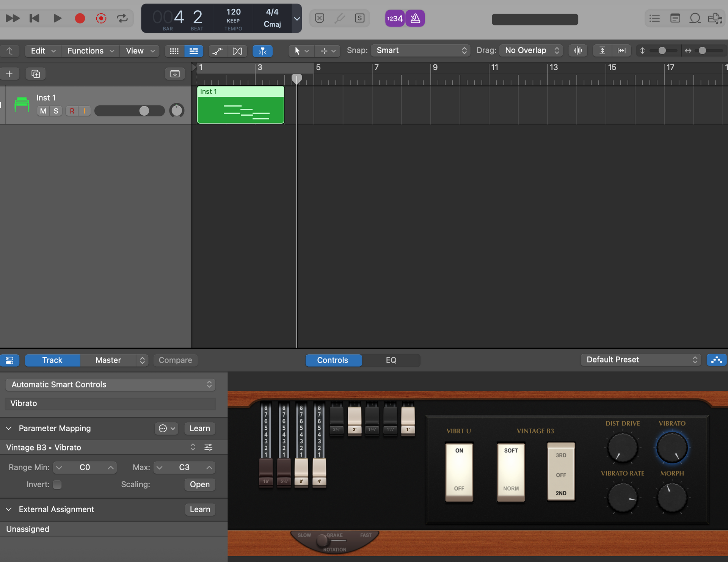Open the Loop Browser icon
Viewport: 728px width, 562px height.
695,18
